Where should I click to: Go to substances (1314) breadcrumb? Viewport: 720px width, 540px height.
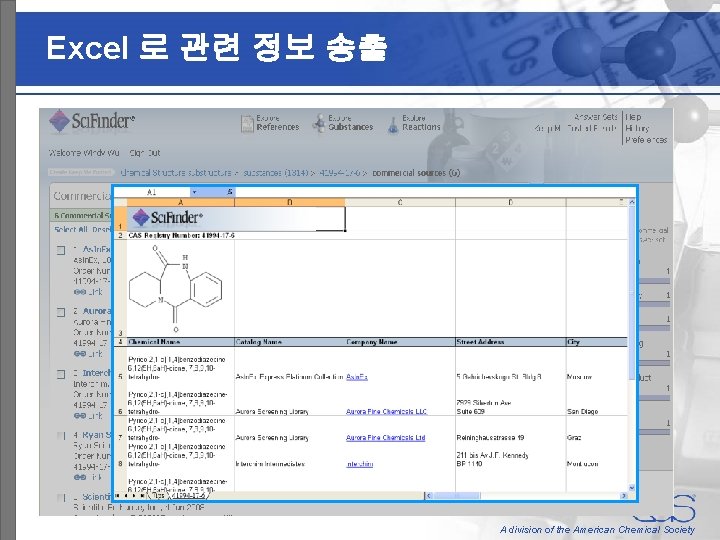point(276,173)
